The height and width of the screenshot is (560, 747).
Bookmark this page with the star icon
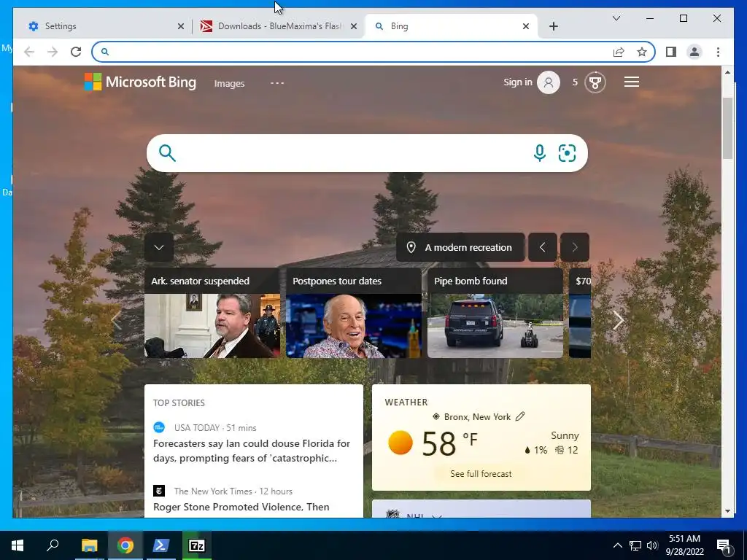coord(642,52)
